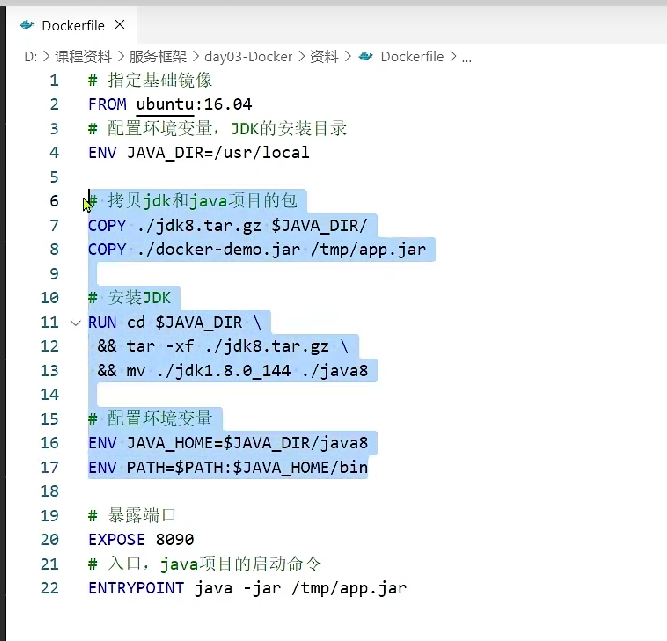Viewport: 667px width, 641px height.
Task: Click comment '# 配置环境变量' on line 15
Action: point(150,419)
